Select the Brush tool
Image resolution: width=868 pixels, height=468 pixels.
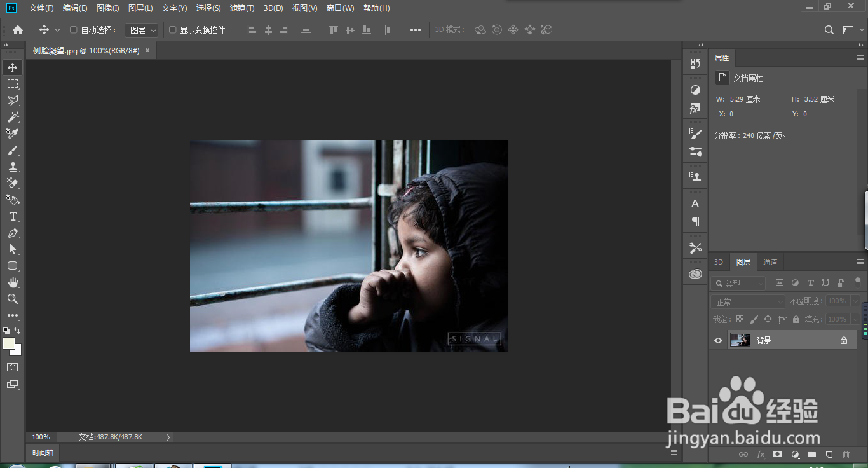coord(13,150)
